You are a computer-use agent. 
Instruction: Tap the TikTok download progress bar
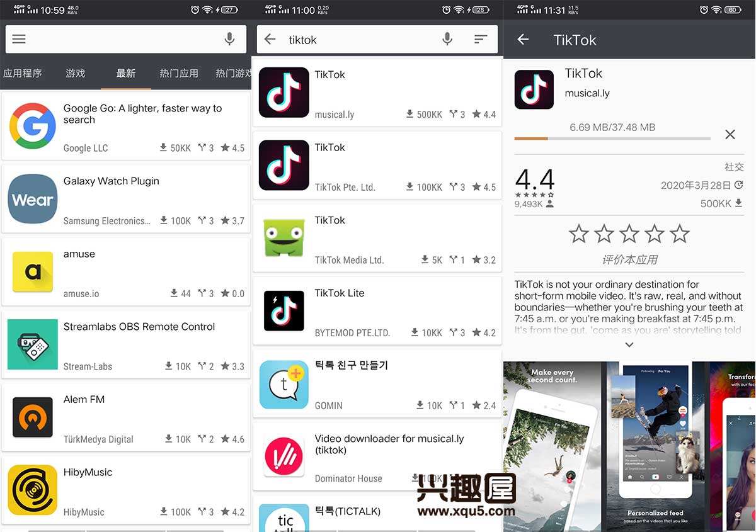click(x=612, y=139)
